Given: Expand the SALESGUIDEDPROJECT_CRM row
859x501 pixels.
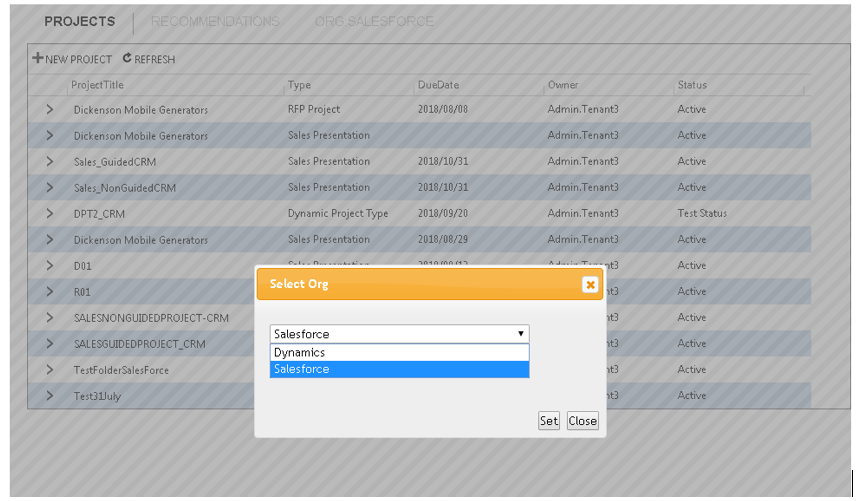Looking at the screenshot, I should pyautogui.click(x=49, y=343).
